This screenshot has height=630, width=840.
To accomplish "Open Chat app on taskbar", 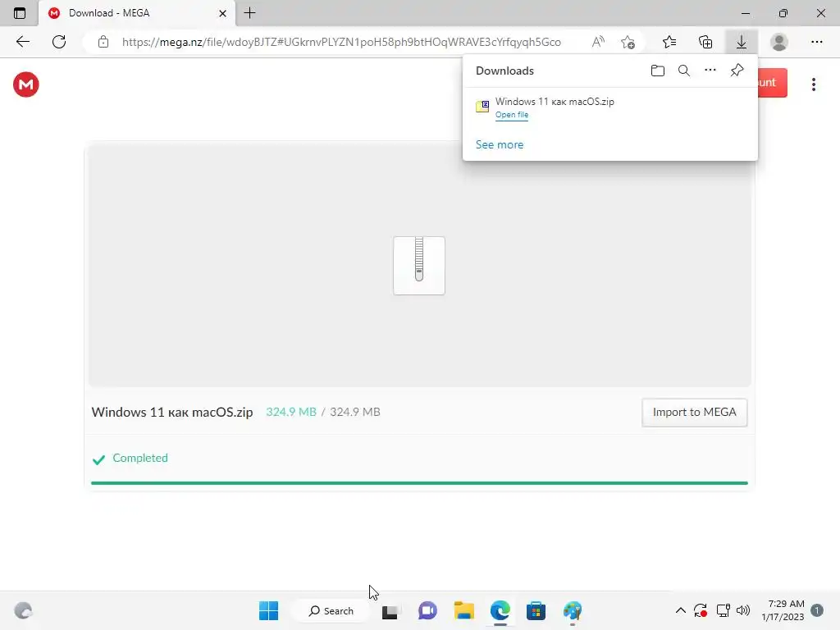I will [x=427, y=610].
